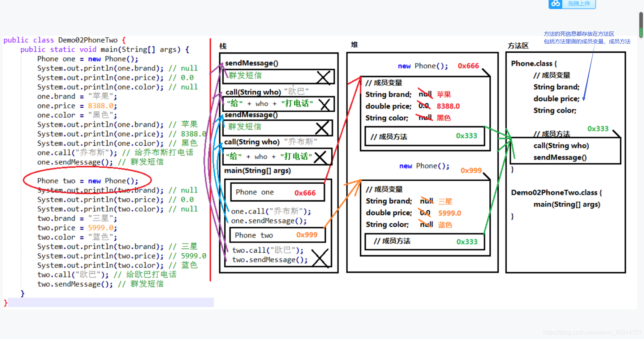Click the "double price;" line in Phone.class
The width and height of the screenshot is (644, 339).
(557, 99)
